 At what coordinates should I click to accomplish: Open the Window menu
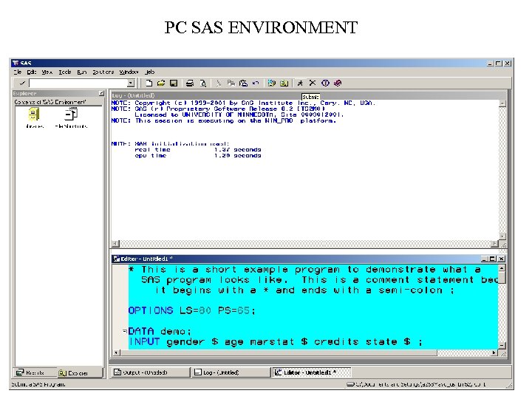[x=129, y=72]
